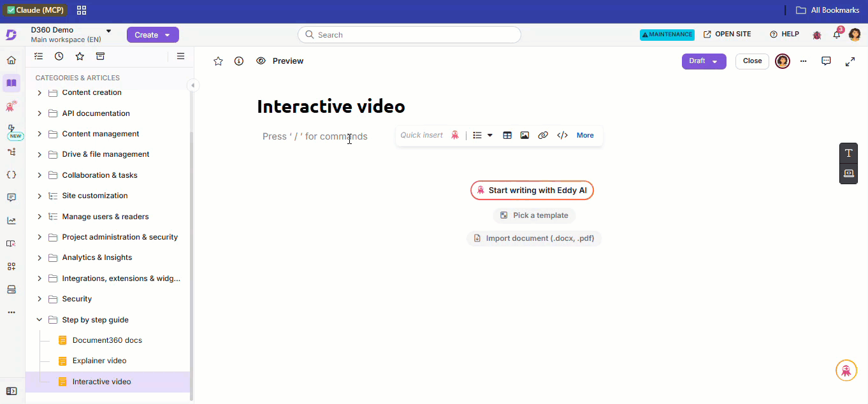Screen dimensions: 868x404
Task: Insert a code block from quick insert bar
Action: pyautogui.click(x=562, y=135)
